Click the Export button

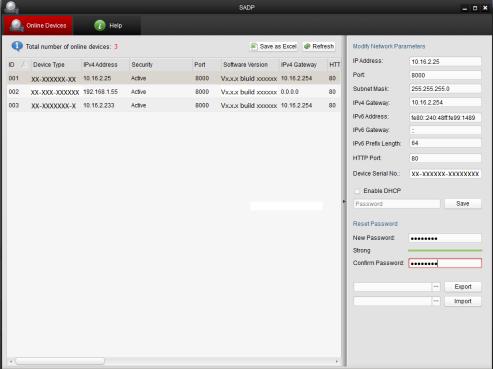pos(463,287)
